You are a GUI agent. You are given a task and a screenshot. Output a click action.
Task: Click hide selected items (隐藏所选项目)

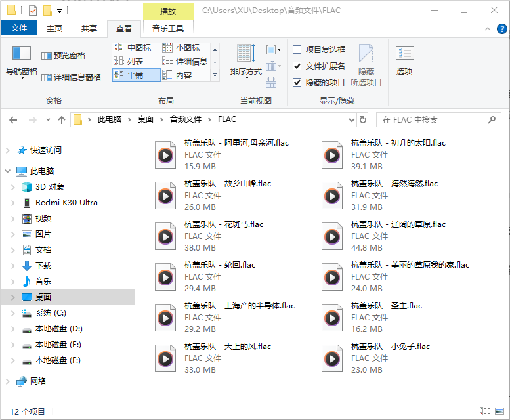[366, 65]
